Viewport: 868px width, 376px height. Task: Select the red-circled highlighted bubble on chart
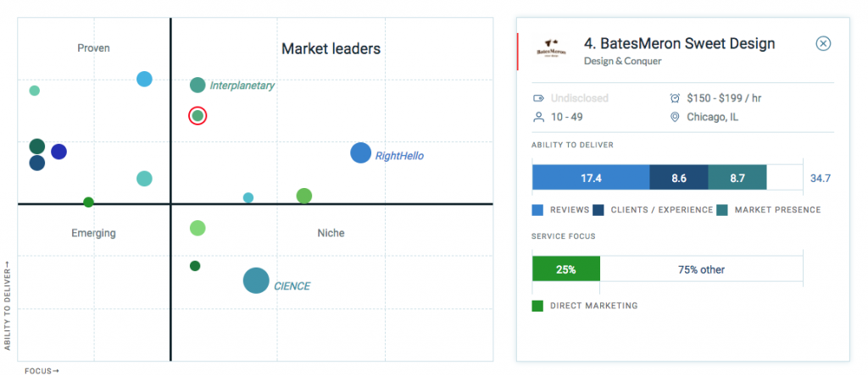[x=198, y=115]
